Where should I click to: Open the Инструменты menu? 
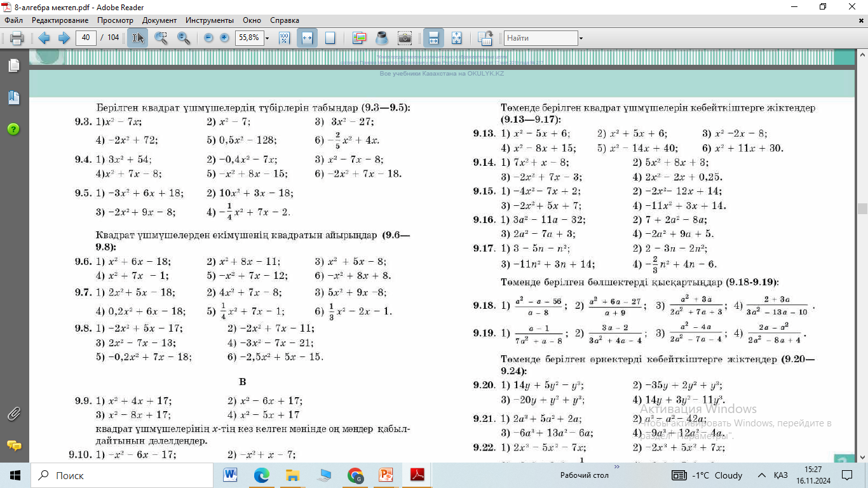[208, 20]
